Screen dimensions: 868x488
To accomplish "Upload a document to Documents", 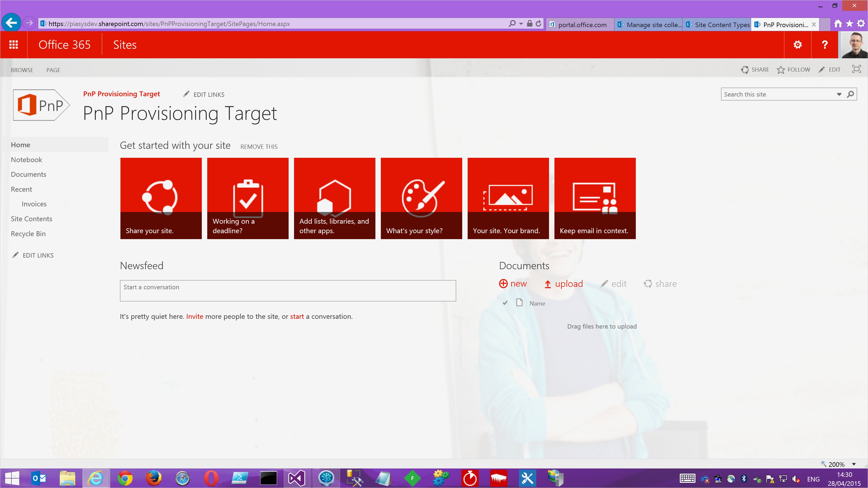I will [564, 284].
